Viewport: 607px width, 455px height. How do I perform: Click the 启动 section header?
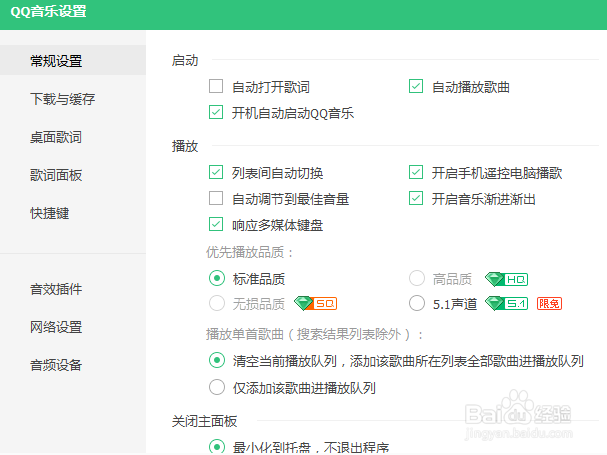pyautogui.click(x=185, y=60)
